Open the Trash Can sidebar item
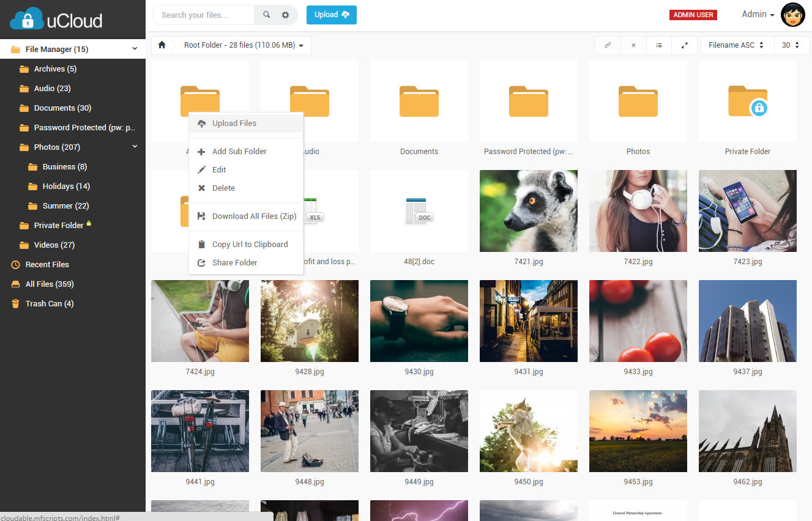Screen dimensions: 812x521 (x=48, y=303)
